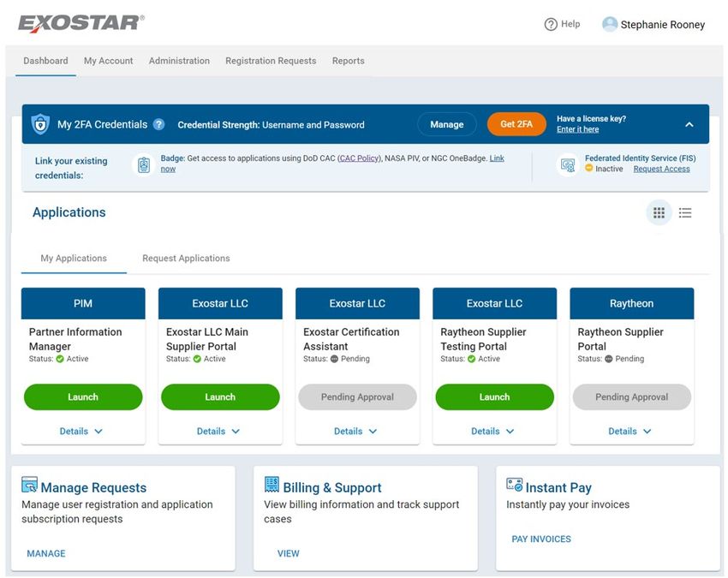The image size is (728, 578).
Task: Click the Help text link
Action: [570, 24]
